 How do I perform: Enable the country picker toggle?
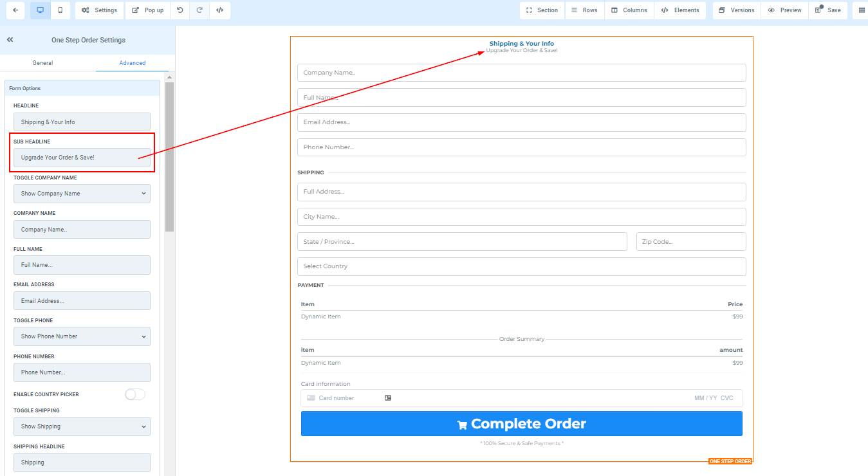135,394
